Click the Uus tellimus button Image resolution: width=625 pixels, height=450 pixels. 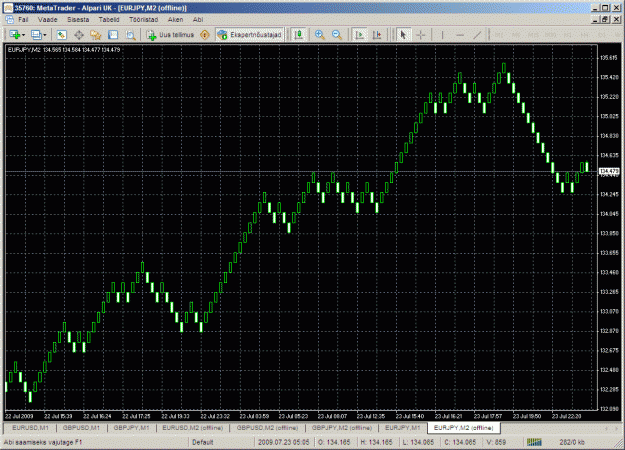[x=171, y=35]
